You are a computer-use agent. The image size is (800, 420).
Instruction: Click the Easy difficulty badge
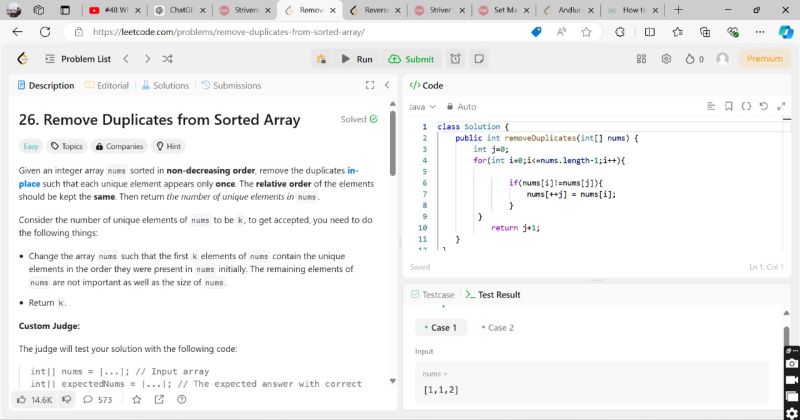(x=31, y=146)
